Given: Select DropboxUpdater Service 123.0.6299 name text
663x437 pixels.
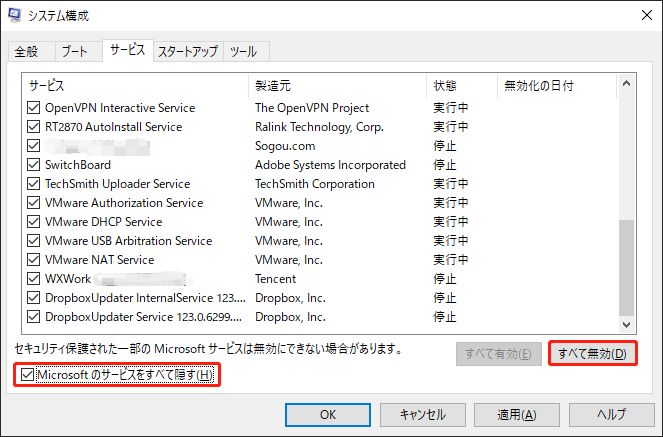Looking at the screenshot, I should (x=143, y=317).
